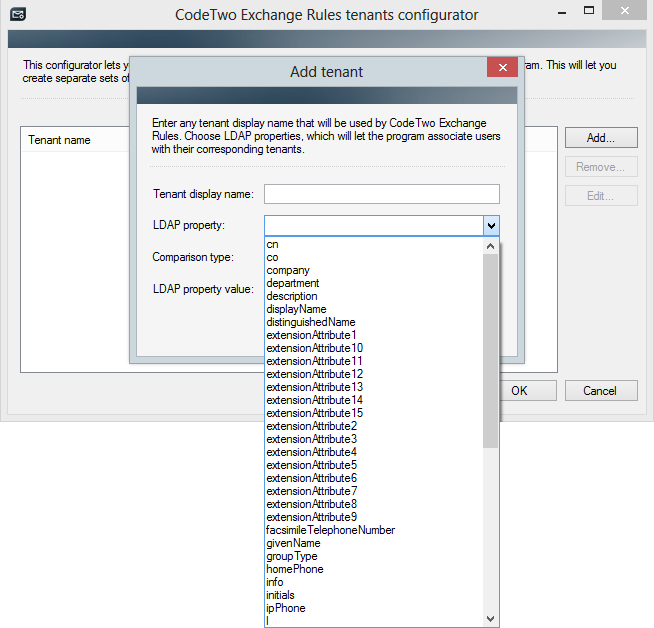Screen dimensions: 654x628
Task: Select 'extensionAttribute1' option
Action: (x=374, y=335)
